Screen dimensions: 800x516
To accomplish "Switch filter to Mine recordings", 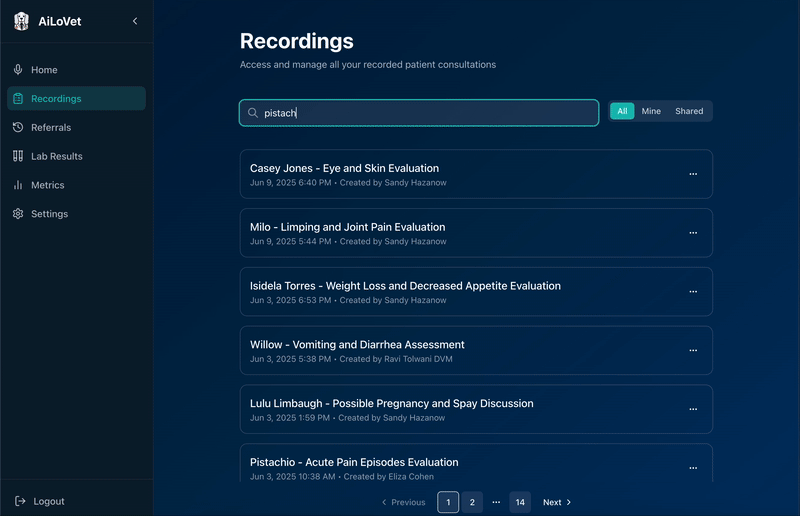I will (651, 111).
